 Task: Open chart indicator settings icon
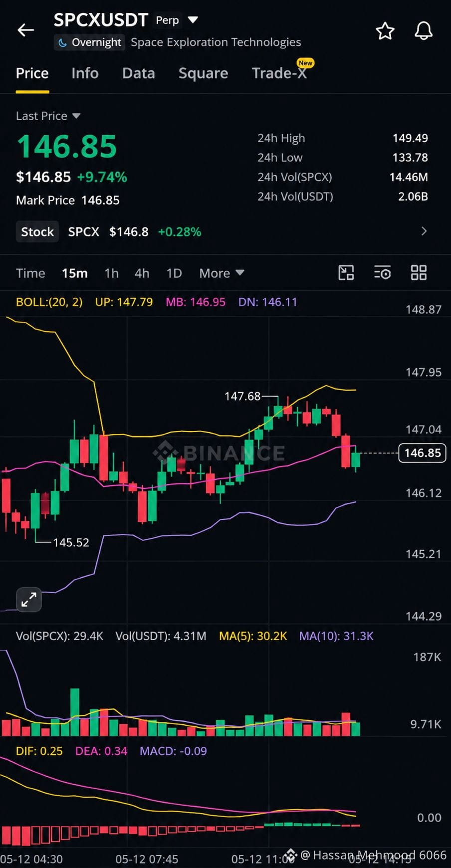point(383,273)
